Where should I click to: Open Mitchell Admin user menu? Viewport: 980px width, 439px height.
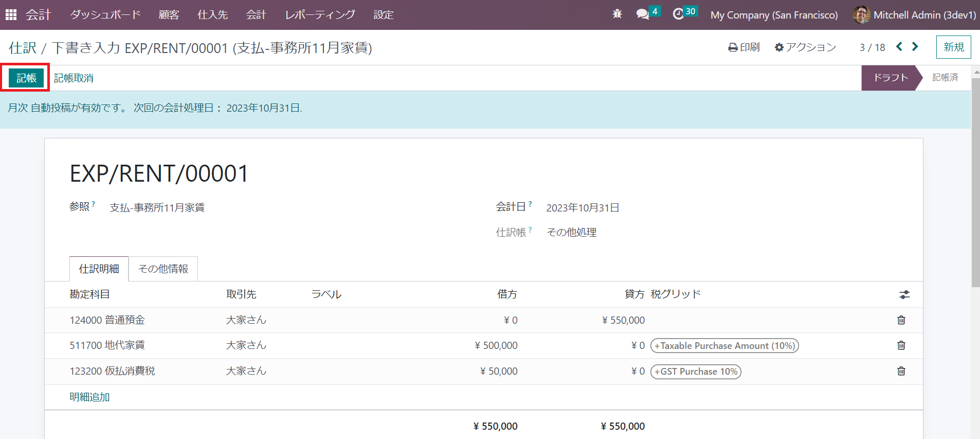914,15
